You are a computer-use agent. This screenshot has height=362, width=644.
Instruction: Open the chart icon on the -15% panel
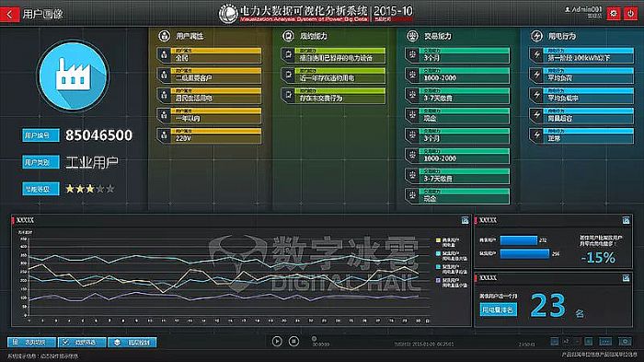pos(626,220)
